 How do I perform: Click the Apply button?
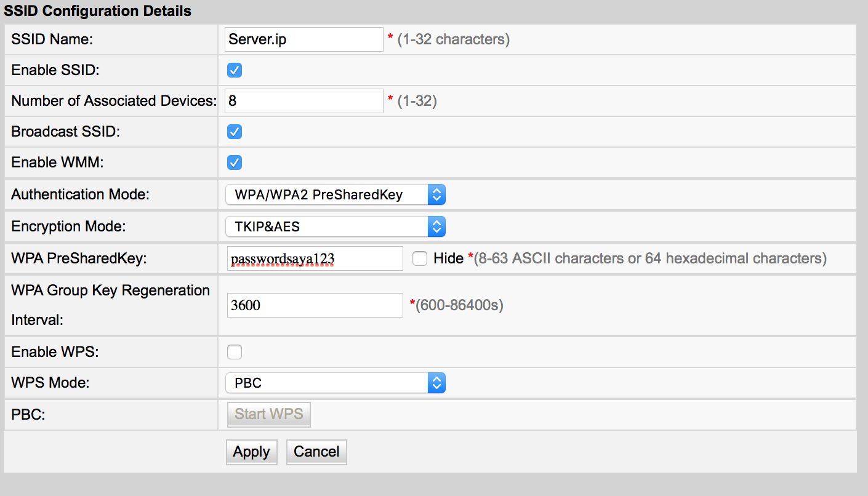tap(252, 452)
